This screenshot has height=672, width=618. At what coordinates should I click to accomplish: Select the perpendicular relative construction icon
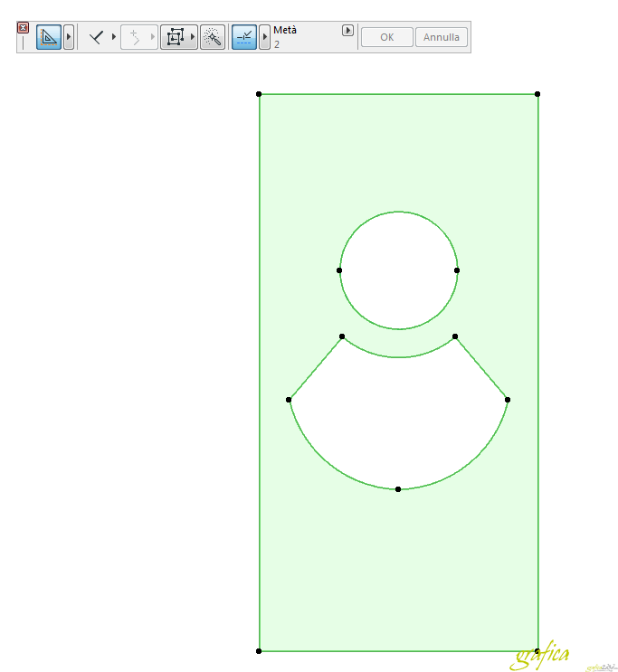(96, 37)
